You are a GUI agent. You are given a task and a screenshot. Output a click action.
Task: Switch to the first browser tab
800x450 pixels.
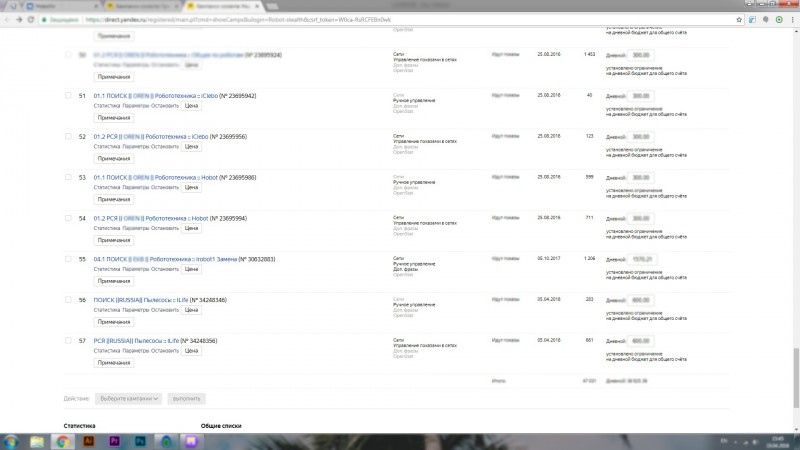62,6
